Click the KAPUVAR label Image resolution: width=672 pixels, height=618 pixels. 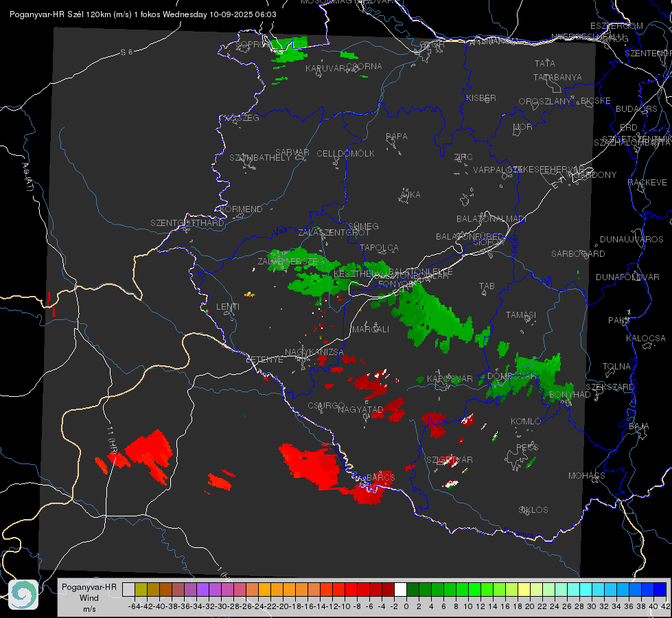tap(326, 69)
